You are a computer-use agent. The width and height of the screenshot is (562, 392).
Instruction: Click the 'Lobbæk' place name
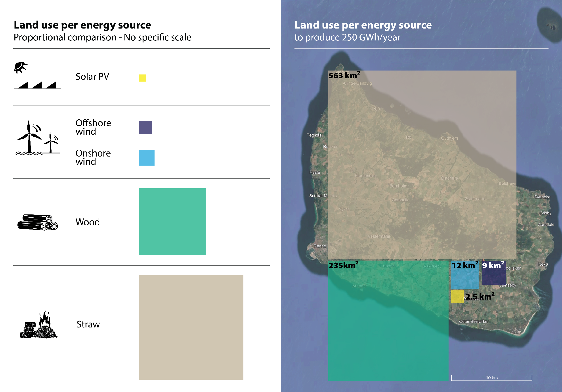388,266
